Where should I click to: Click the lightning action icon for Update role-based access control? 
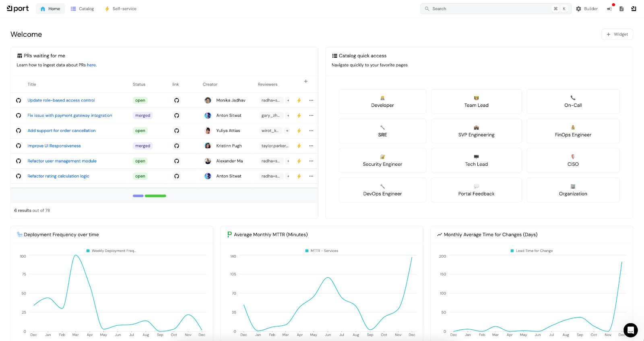[x=299, y=100]
